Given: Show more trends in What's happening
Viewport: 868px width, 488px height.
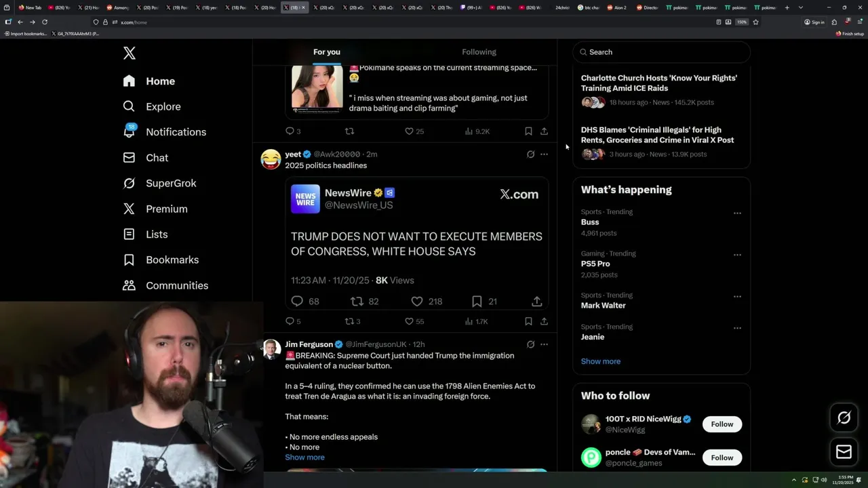Looking at the screenshot, I should [601, 361].
